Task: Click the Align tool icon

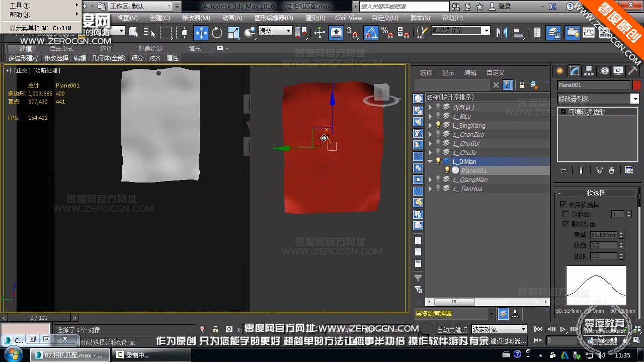Action: point(518,33)
